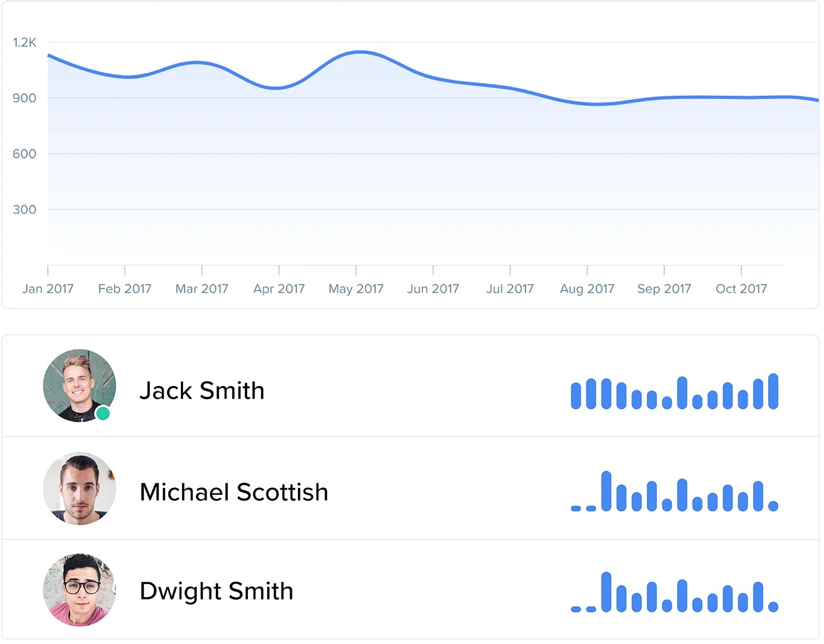Click the 900 y-axis label
Viewport: 824px width, 644px height.
coord(25,98)
